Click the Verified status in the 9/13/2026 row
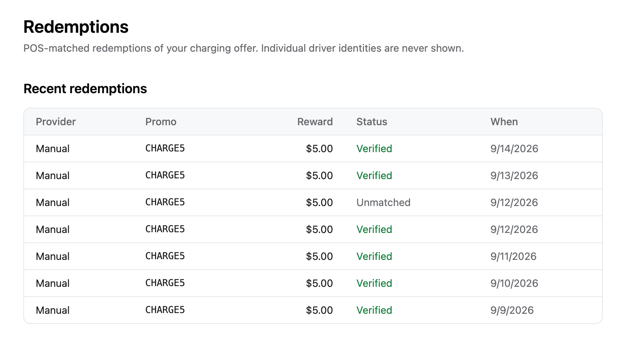 pos(374,175)
